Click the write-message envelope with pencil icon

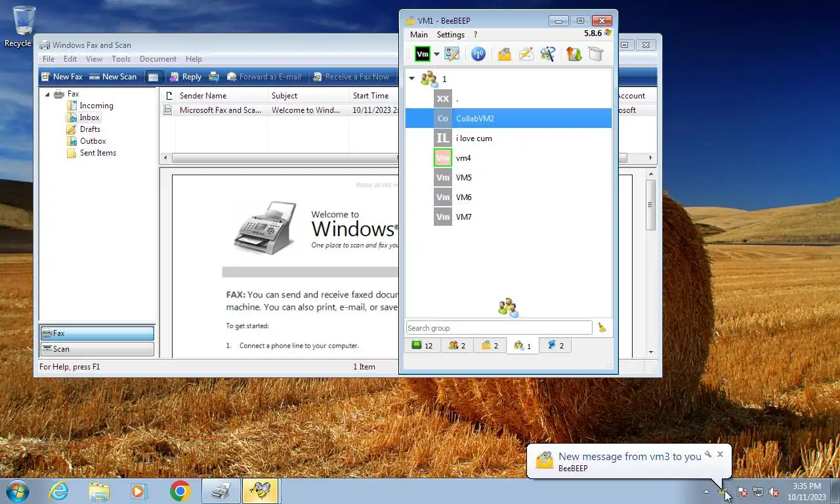(526, 54)
